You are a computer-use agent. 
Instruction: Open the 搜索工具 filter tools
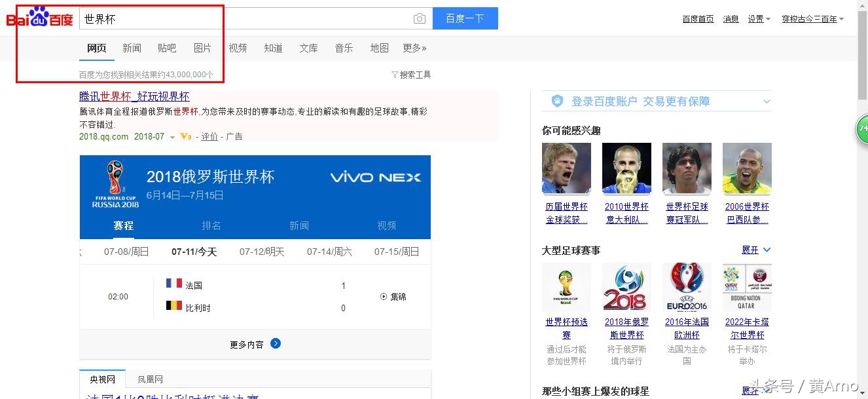point(411,75)
